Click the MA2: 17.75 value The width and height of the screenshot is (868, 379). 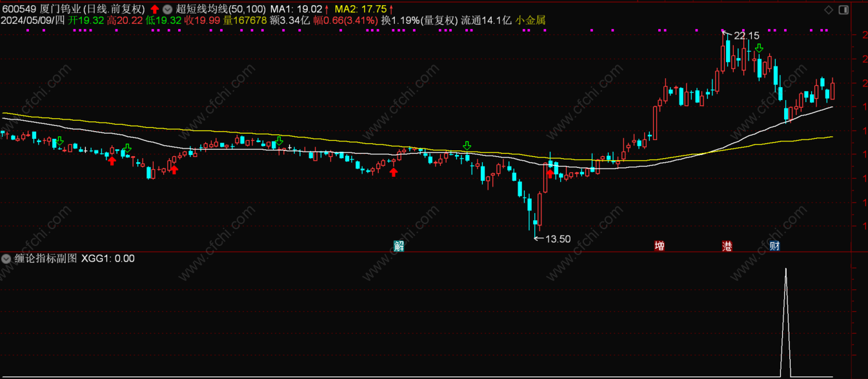coord(360,9)
